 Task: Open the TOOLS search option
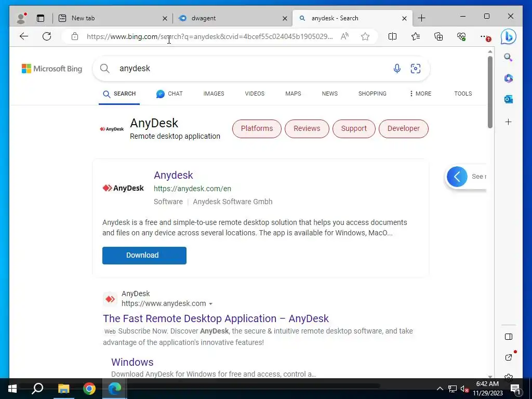tap(463, 94)
